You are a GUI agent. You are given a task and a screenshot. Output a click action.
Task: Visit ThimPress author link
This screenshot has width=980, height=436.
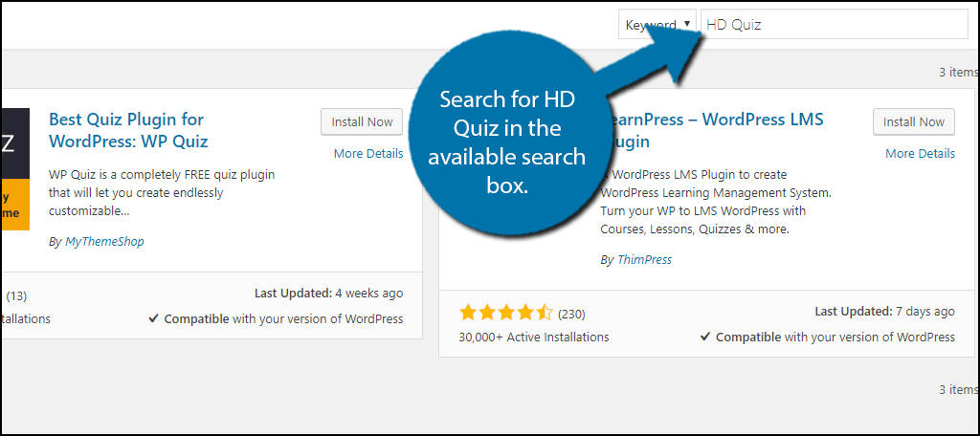pos(644,260)
